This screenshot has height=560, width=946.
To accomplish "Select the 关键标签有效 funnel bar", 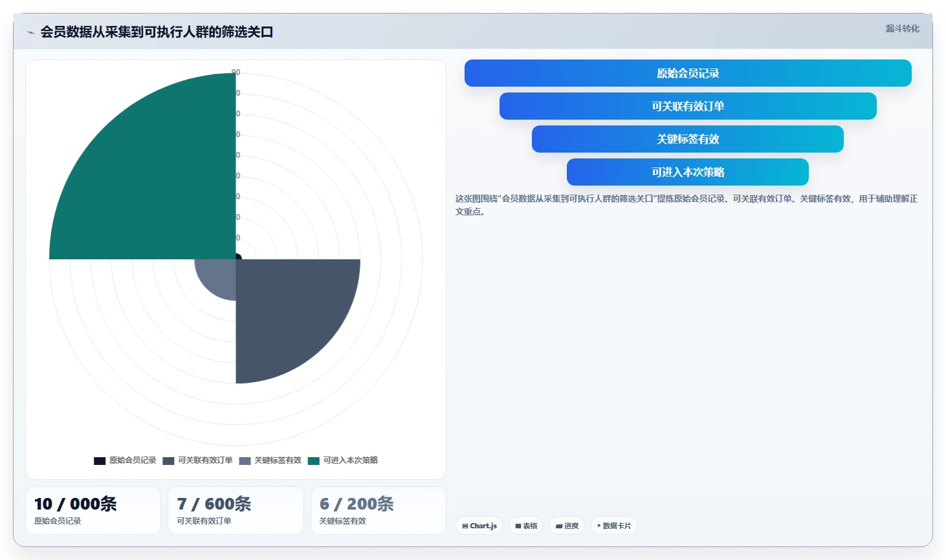I will coord(688,139).
